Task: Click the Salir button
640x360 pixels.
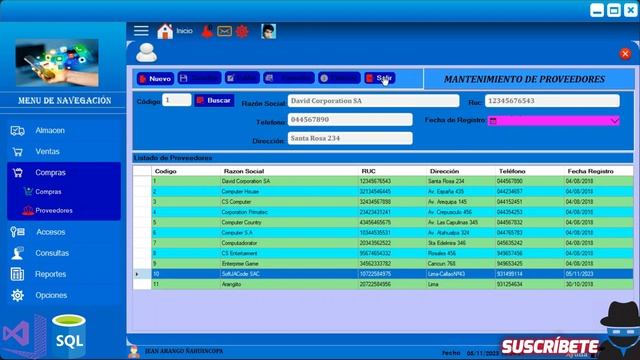Action: click(x=380, y=78)
